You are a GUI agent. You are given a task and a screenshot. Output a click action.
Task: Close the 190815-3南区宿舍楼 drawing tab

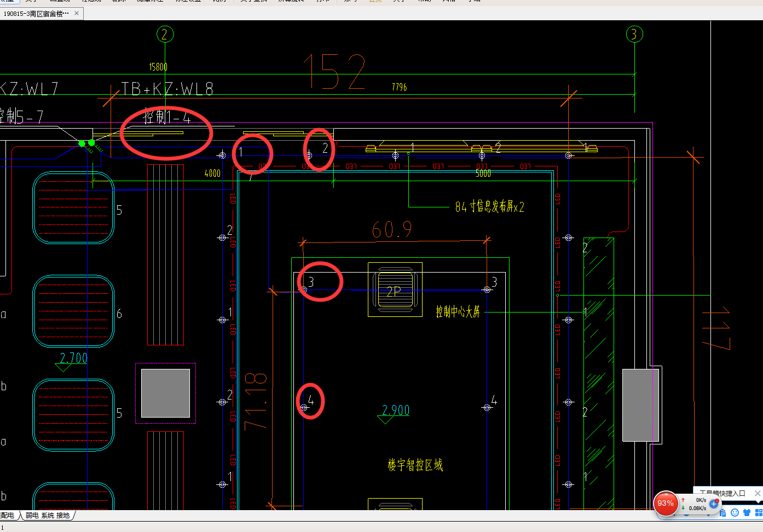[77, 13]
